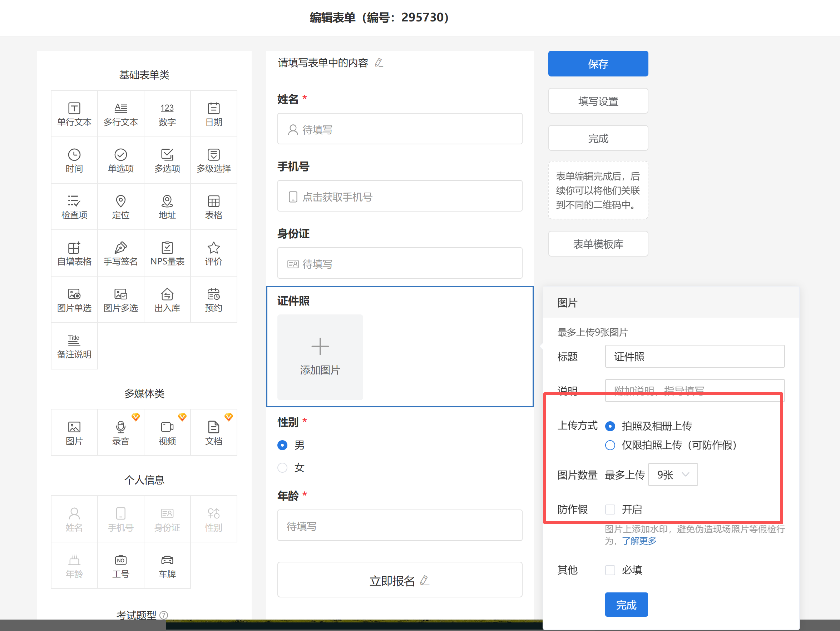Insert the appointment booking component
The width and height of the screenshot is (840, 631).
click(213, 299)
